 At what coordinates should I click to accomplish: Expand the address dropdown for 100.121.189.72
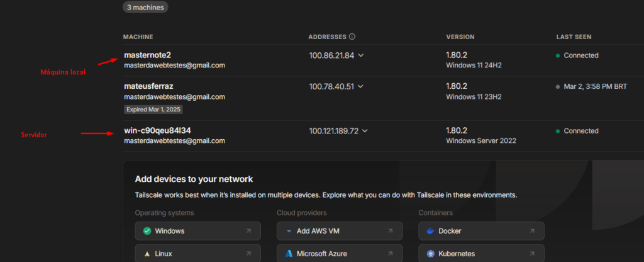click(x=365, y=131)
